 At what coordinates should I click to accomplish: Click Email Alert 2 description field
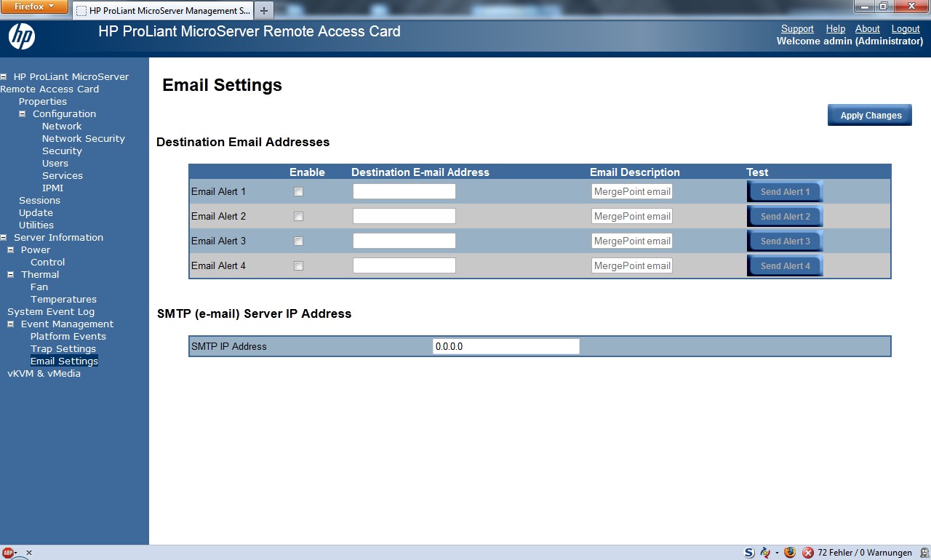click(x=632, y=216)
